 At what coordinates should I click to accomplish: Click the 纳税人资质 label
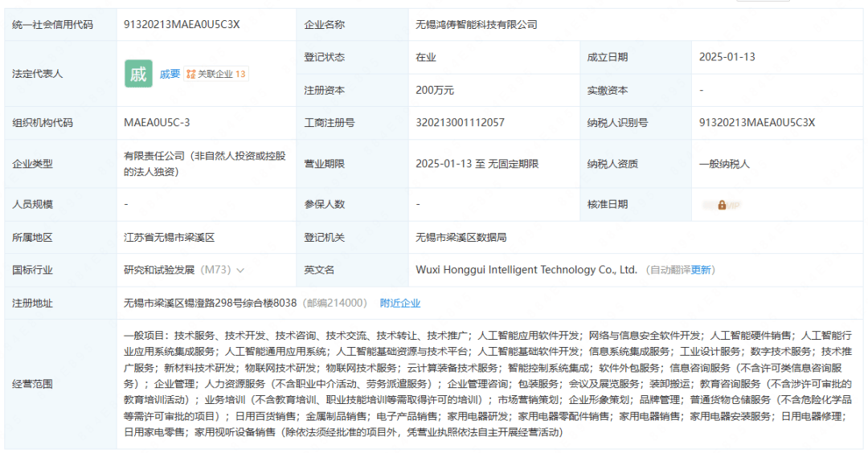(x=612, y=164)
